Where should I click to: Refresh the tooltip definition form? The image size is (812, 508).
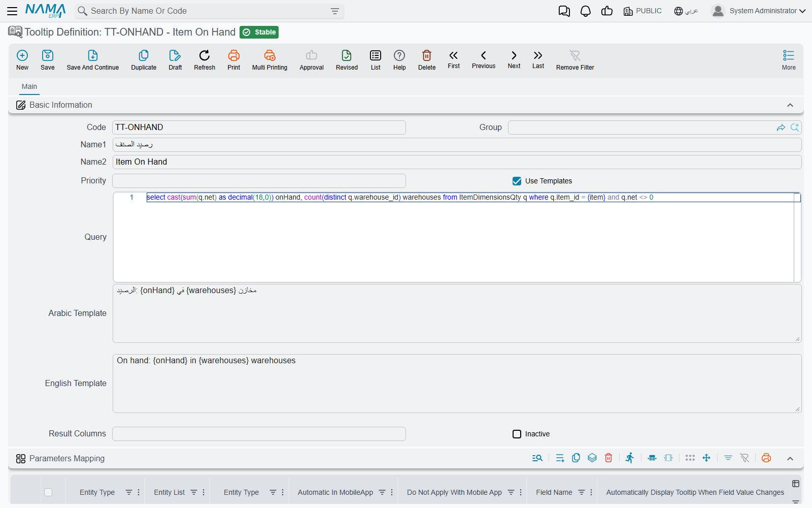(x=205, y=55)
